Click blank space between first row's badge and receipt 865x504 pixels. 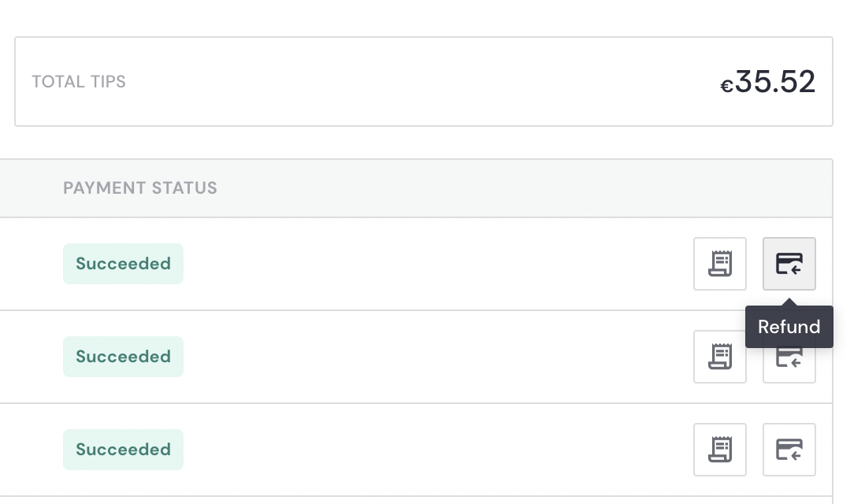pos(433,264)
